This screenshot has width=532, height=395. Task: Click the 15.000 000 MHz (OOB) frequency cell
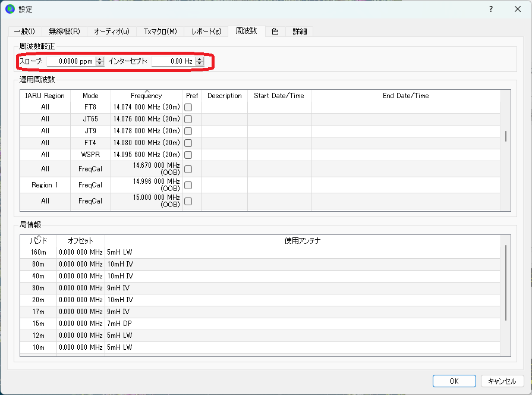click(147, 201)
